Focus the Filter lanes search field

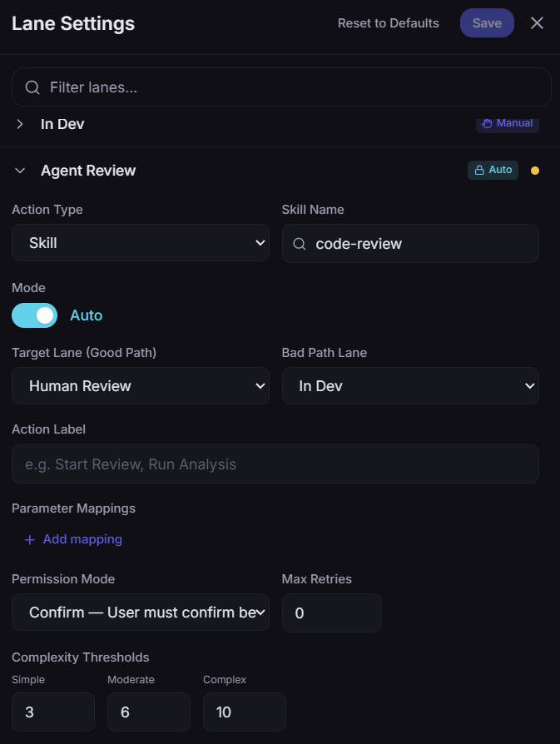[281, 87]
